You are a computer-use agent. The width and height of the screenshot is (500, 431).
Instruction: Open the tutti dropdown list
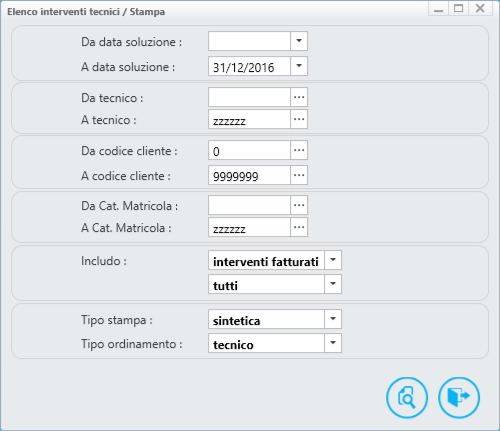(x=333, y=284)
